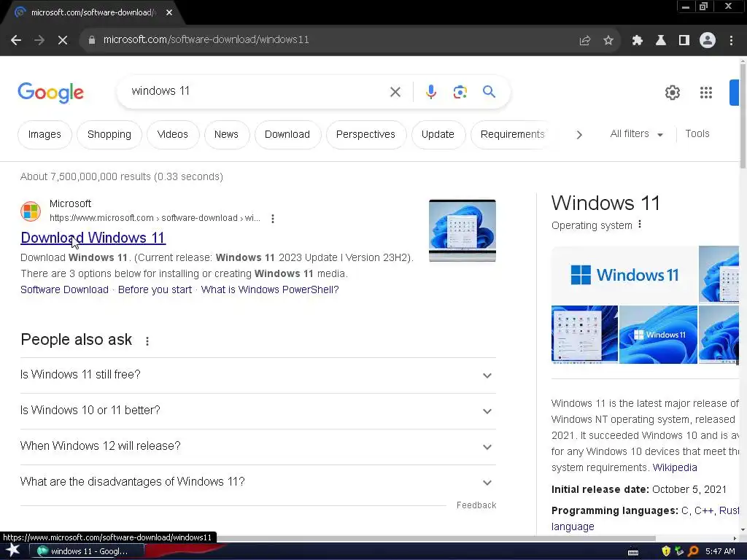The width and height of the screenshot is (747, 560).
Task: Click the browser forward arrow
Action: (x=39, y=41)
